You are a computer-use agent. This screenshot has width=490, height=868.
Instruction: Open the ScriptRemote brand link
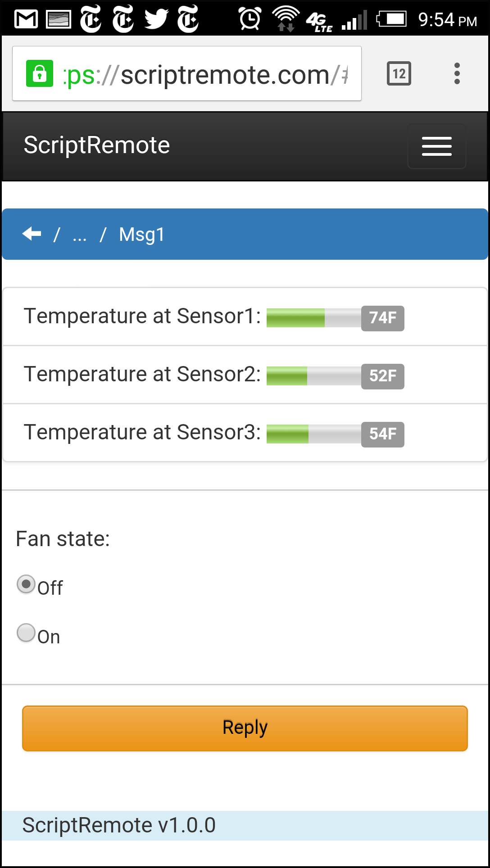click(97, 145)
